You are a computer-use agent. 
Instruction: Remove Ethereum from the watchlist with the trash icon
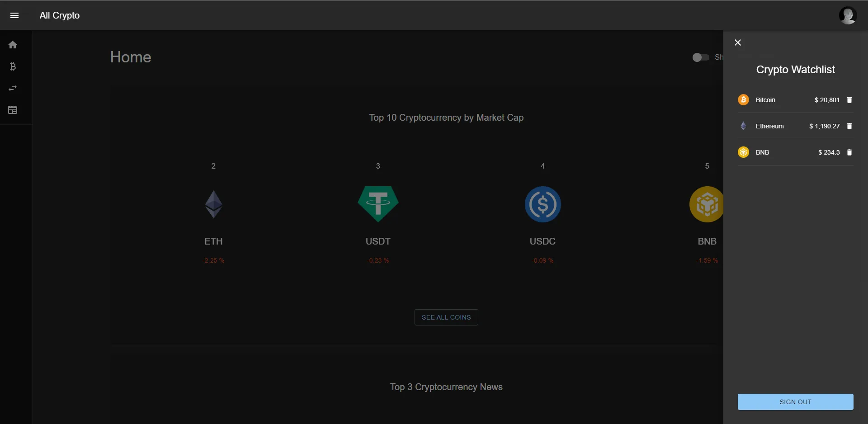(x=849, y=126)
